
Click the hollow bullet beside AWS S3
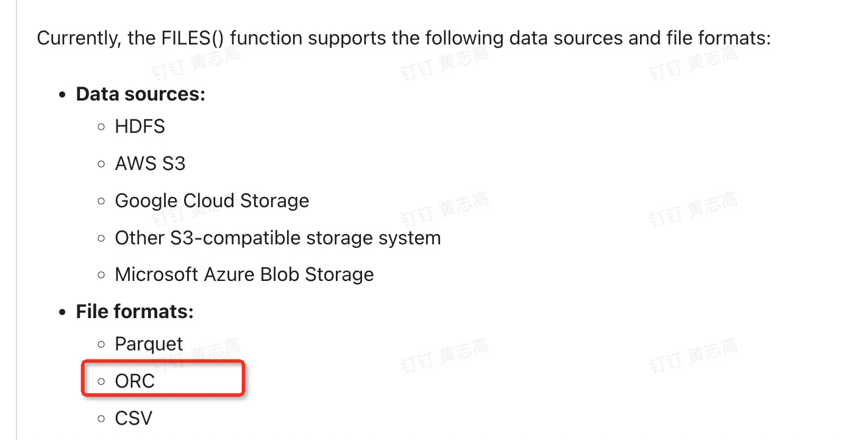[101, 164]
